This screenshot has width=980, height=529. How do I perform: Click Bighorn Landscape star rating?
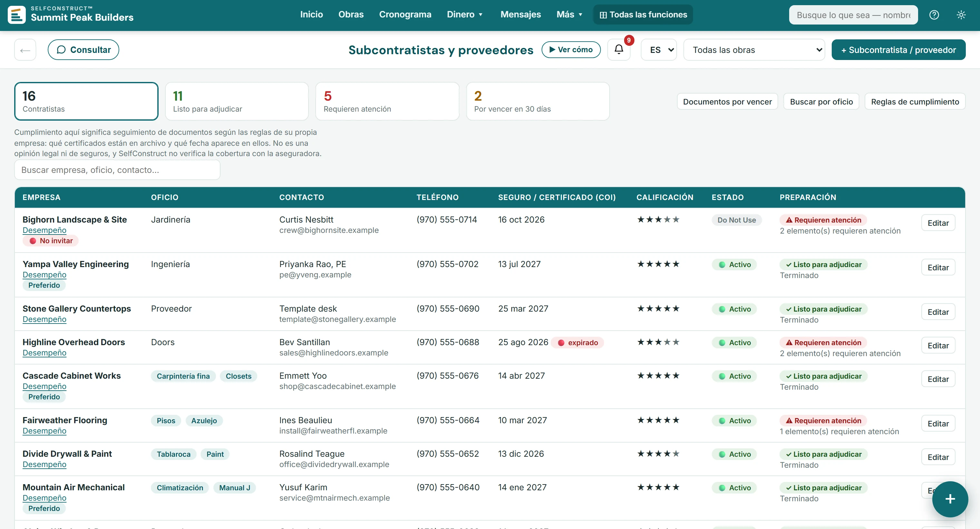click(658, 220)
